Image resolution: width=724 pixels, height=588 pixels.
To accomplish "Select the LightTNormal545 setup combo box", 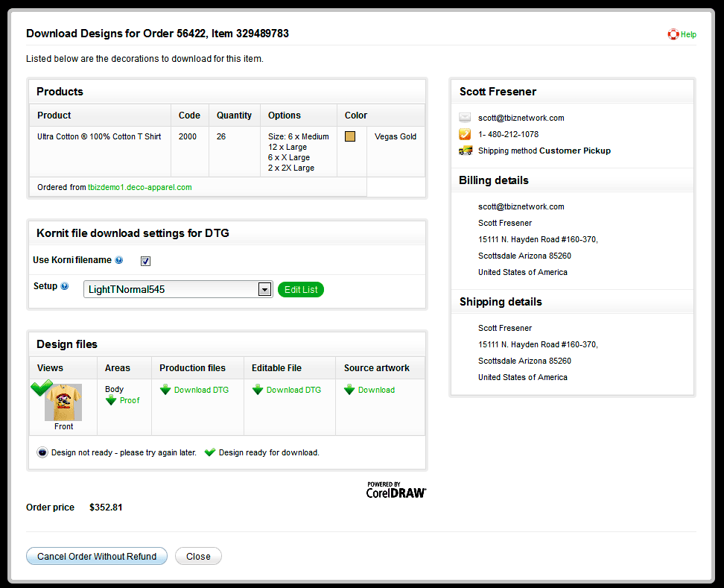I will [x=171, y=289].
